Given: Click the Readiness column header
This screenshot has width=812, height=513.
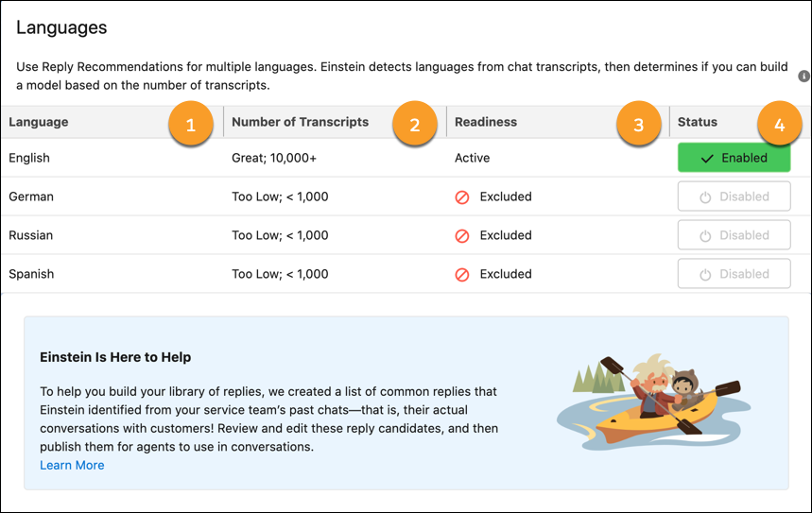Looking at the screenshot, I should click(486, 122).
